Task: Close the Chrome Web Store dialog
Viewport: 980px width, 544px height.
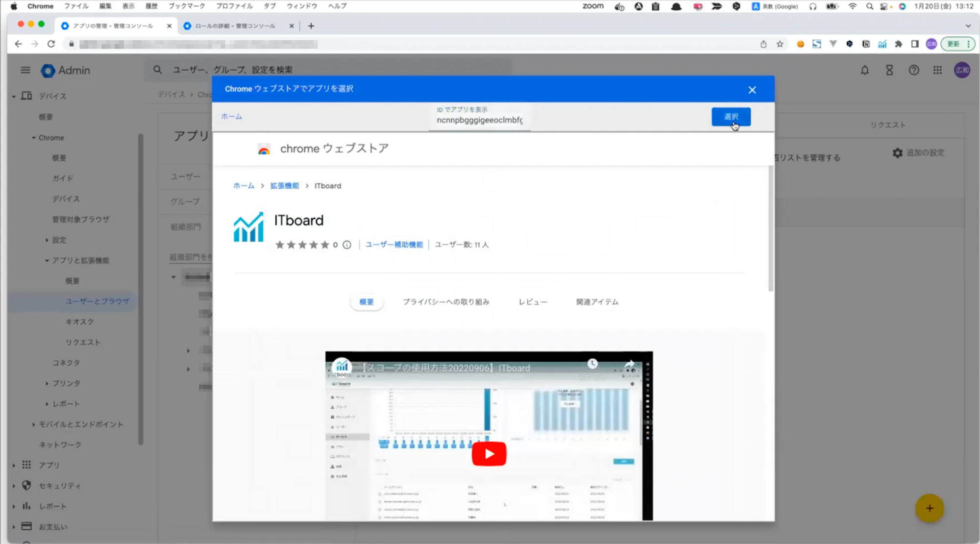Action: pos(752,90)
